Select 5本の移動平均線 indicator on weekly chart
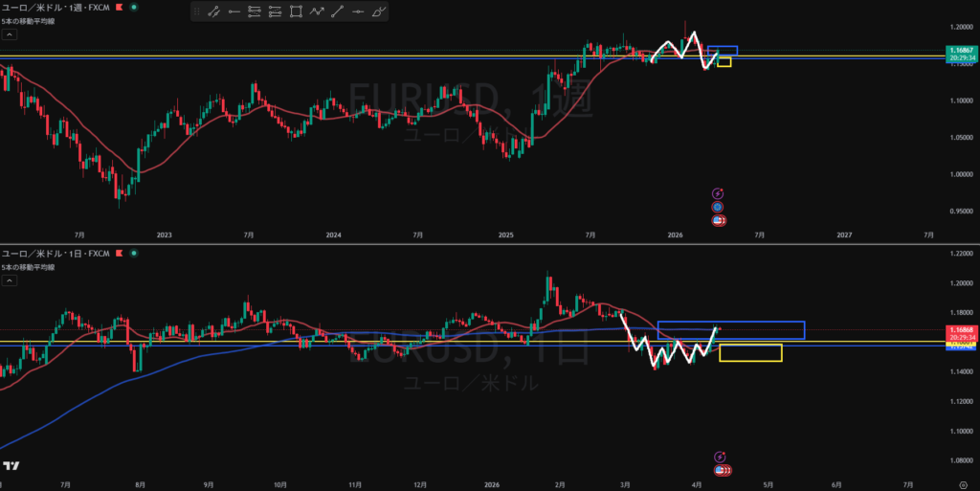The height and width of the screenshot is (491, 980). click(x=28, y=20)
